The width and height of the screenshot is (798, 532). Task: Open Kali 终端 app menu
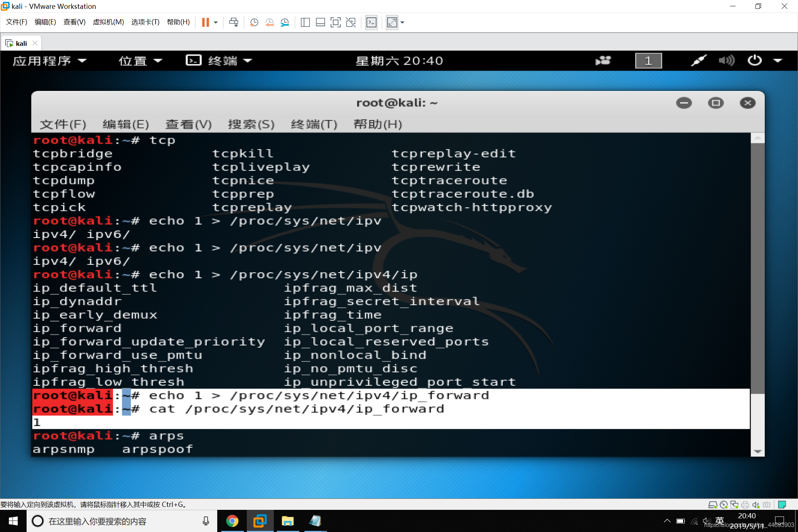219,61
